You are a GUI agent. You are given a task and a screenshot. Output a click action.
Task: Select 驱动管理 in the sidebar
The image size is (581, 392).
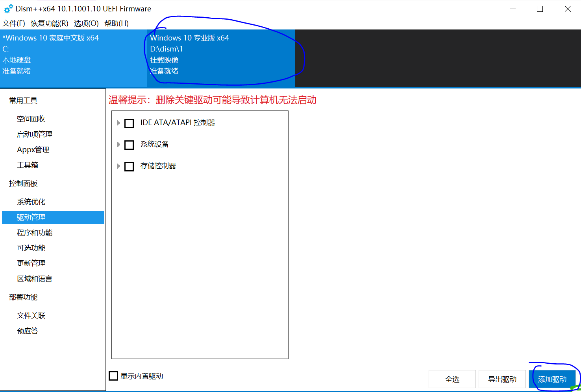tap(53, 217)
